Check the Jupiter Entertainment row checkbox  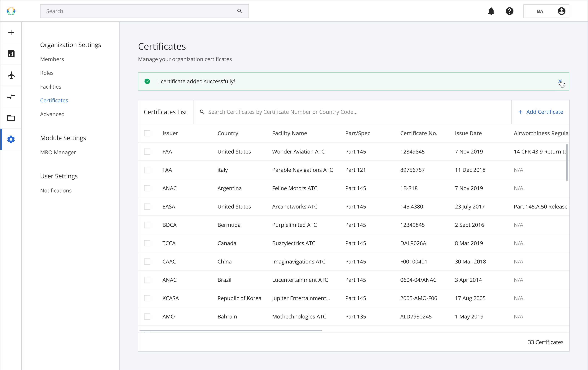tap(147, 298)
